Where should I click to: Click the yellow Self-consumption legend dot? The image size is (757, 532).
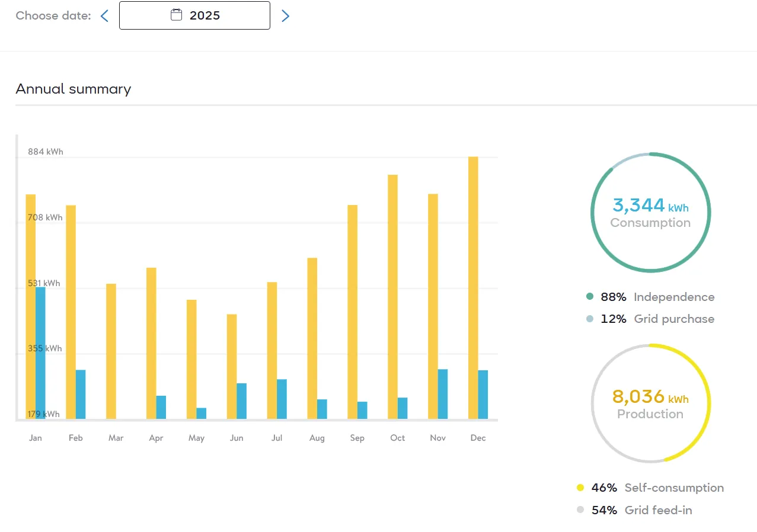click(580, 488)
